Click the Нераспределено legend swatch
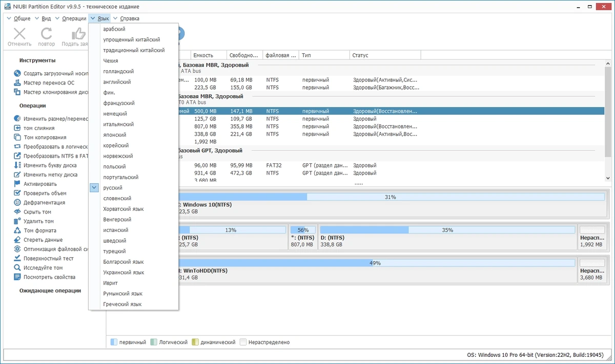Screen dimensions: 615x364 pos(243,342)
